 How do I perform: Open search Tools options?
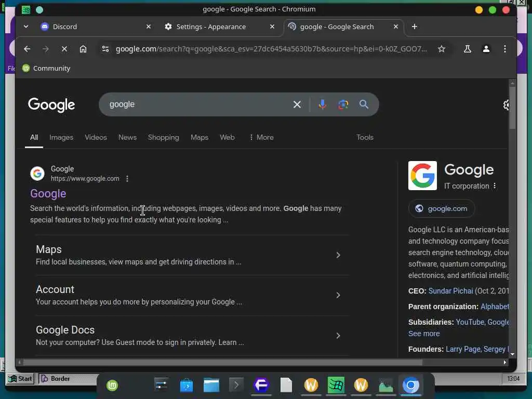pos(365,137)
